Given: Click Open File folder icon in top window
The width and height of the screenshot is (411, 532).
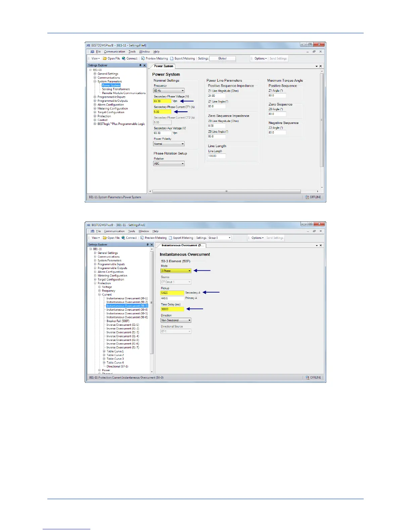Looking at the screenshot, I should click(x=104, y=58).
